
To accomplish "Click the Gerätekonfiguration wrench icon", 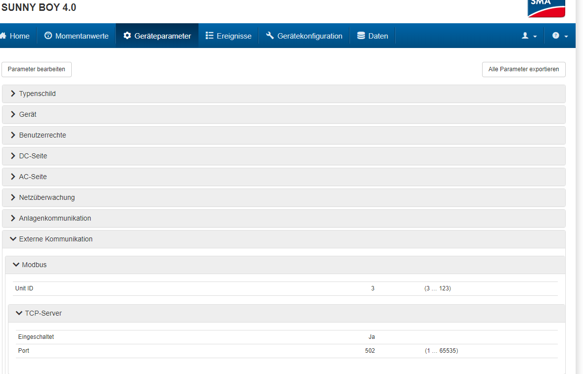I will [270, 36].
